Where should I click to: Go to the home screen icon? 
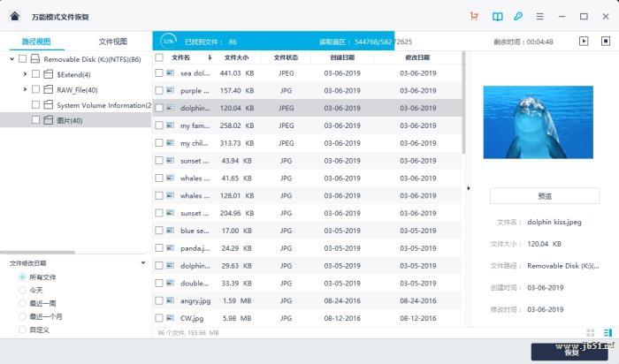(15, 16)
